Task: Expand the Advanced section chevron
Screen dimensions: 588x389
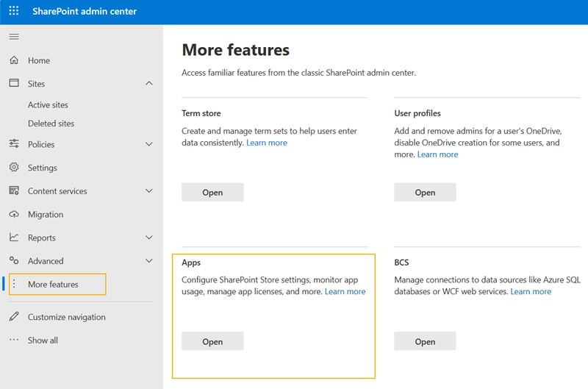Action: pyautogui.click(x=149, y=261)
